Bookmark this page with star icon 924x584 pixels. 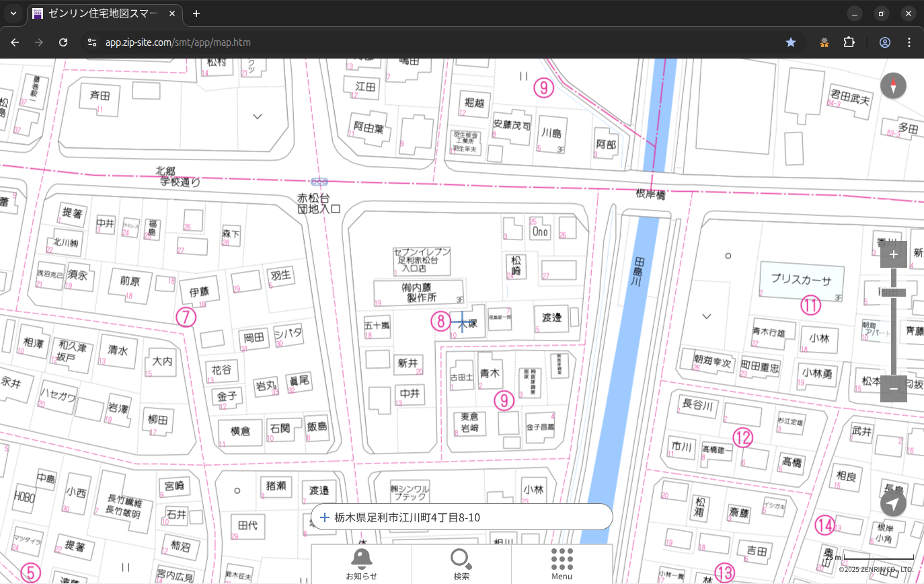791,42
